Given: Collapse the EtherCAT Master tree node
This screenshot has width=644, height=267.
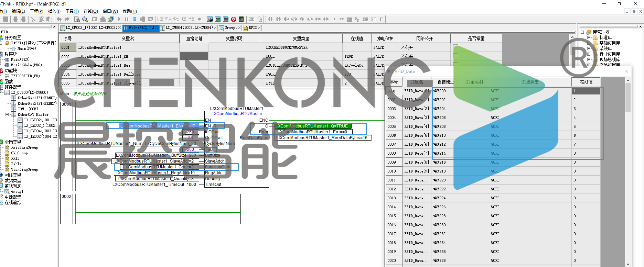Looking at the screenshot, I should click(x=7, y=114).
